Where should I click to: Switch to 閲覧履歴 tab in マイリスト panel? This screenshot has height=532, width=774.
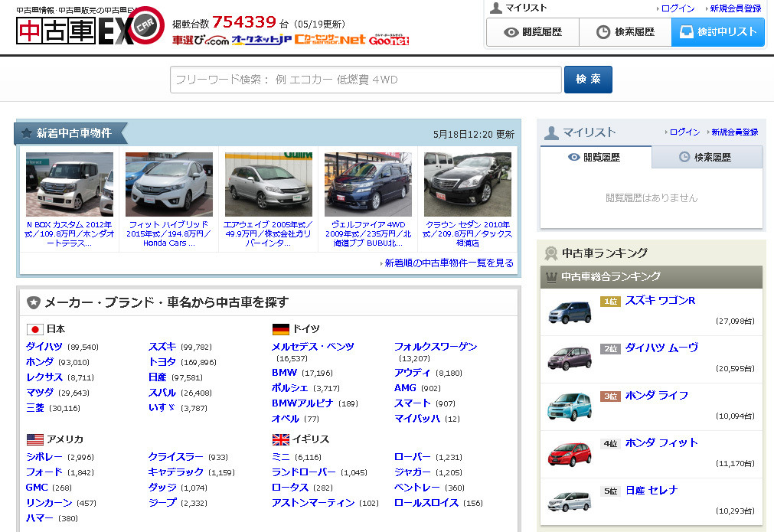coord(596,158)
